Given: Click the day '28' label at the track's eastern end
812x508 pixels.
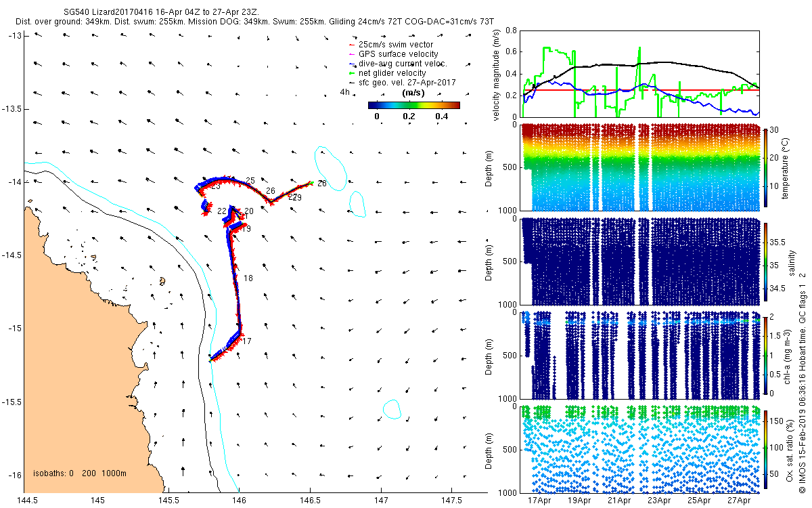Looking at the screenshot, I should pos(321,184).
